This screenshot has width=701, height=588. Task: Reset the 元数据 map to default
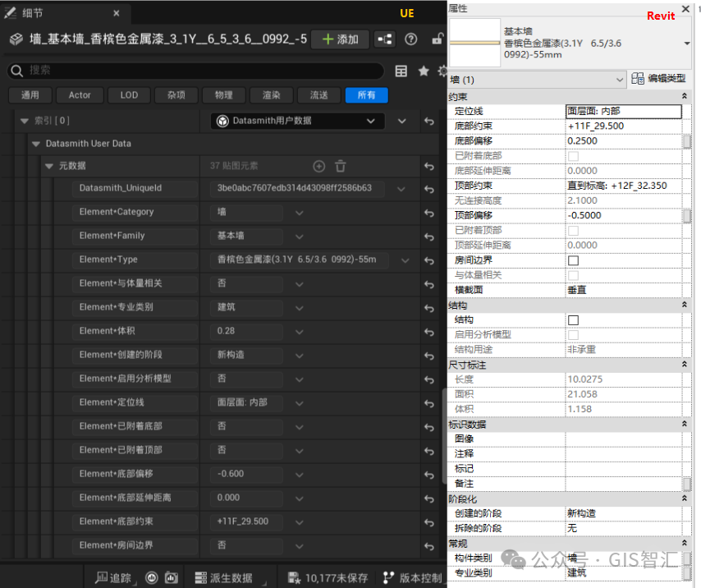[429, 167]
